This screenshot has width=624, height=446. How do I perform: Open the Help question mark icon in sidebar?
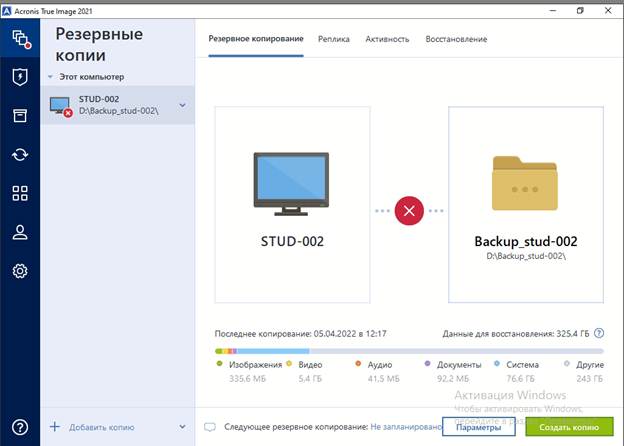click(20, 427)
